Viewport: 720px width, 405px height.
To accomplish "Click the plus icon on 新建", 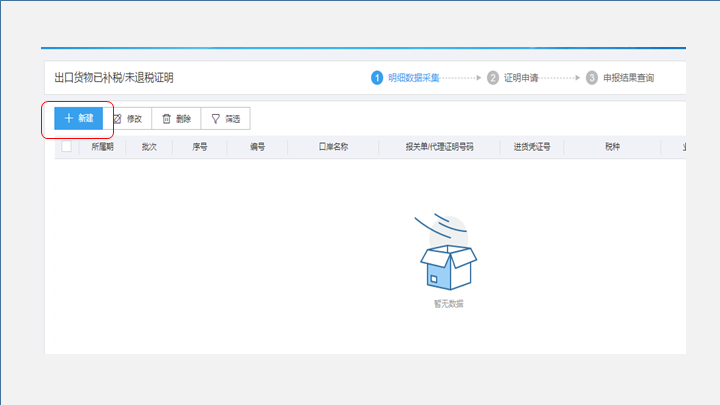I will tap(69, 118).
